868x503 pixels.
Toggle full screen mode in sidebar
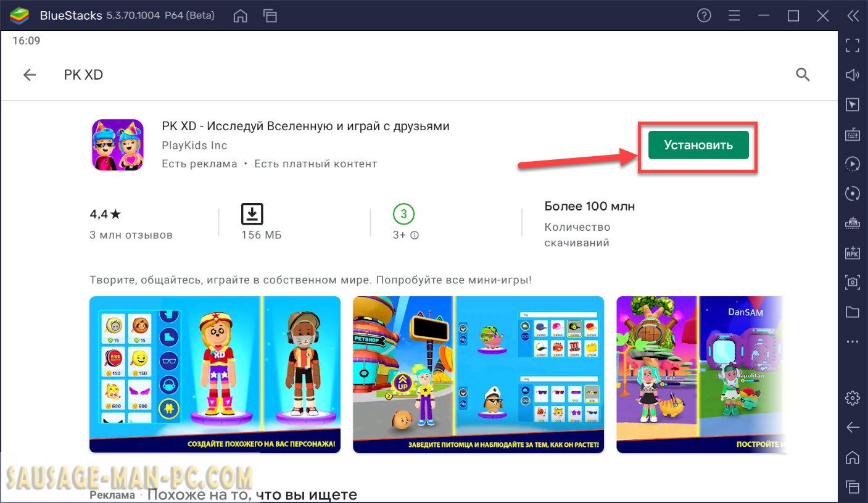[x=853, y=44]
